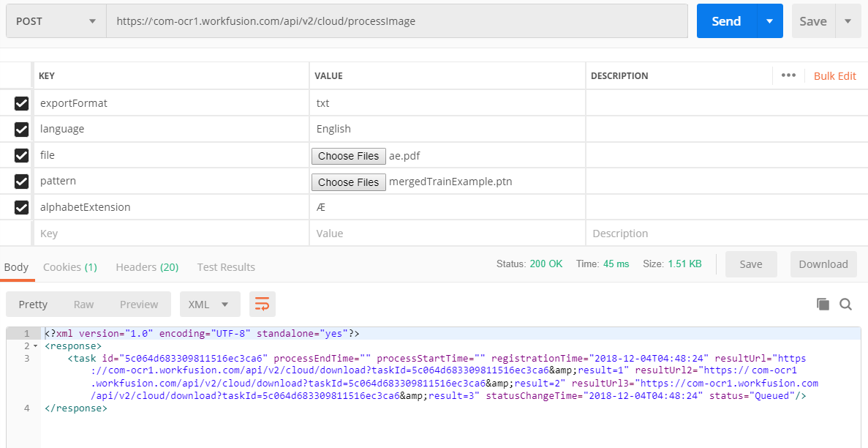Click the English value cell

click(448, 129)
